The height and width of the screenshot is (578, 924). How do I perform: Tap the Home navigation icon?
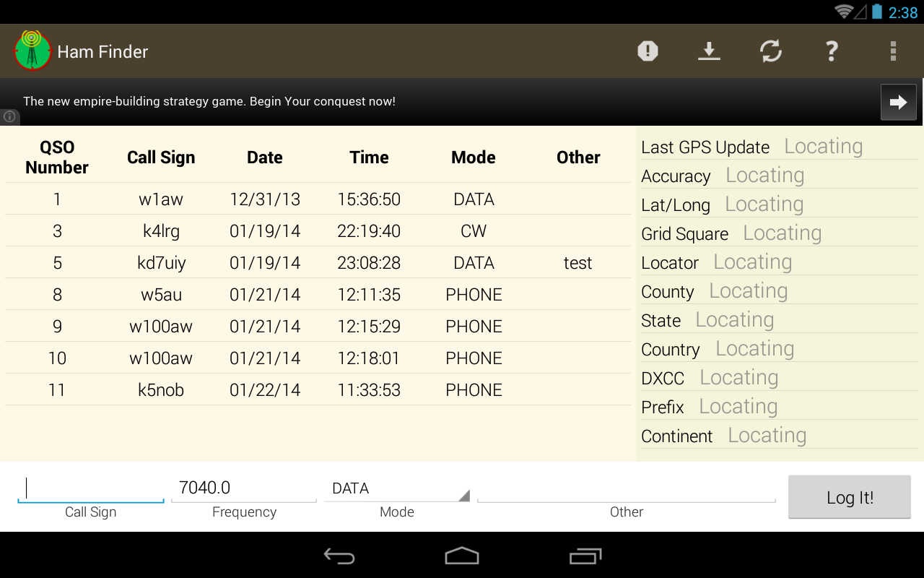point(461,556)
